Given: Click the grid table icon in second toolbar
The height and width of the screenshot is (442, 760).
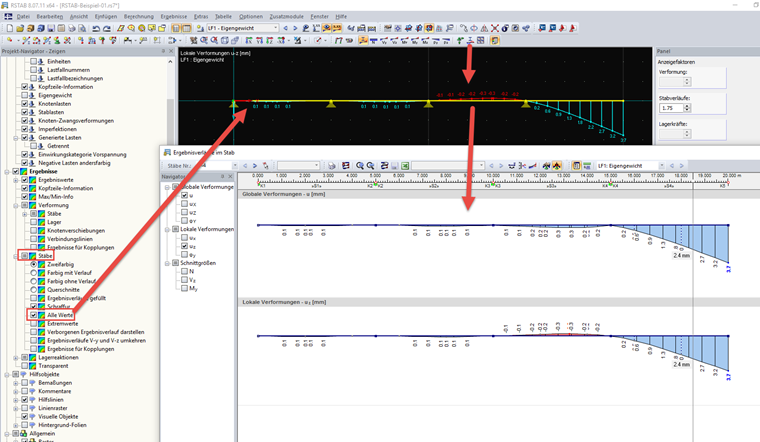Looking at the screenshot, I should click(x=481, y=41).
